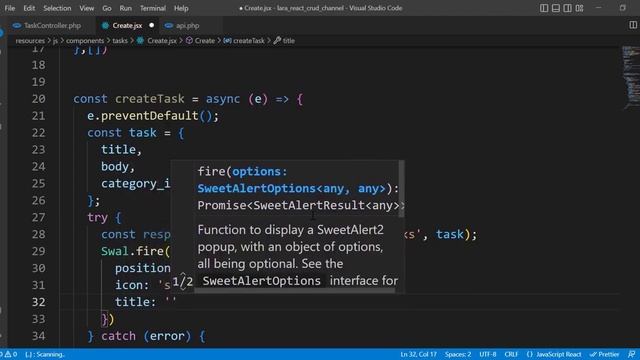Click 'catch' keyword on line 34
Screen dimensions: 640x360
(x=118, y=336)
